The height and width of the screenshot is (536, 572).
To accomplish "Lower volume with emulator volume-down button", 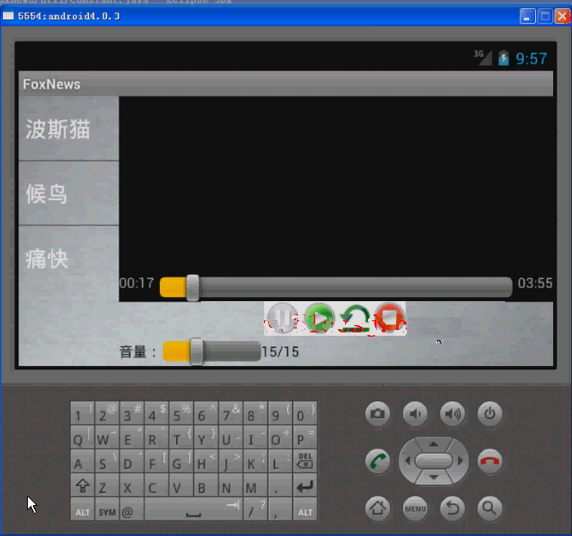I will coord(415,413).
